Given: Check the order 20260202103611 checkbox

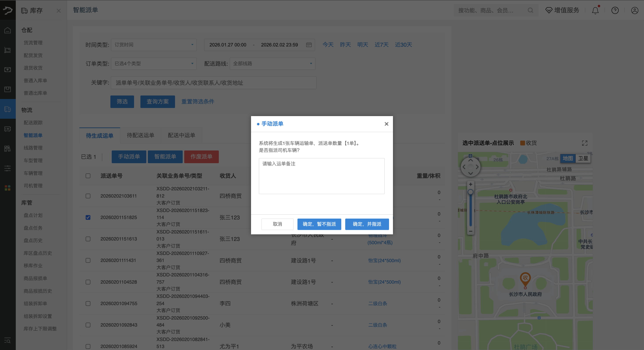Looking at the screenshot, I should tap(88, 196).
